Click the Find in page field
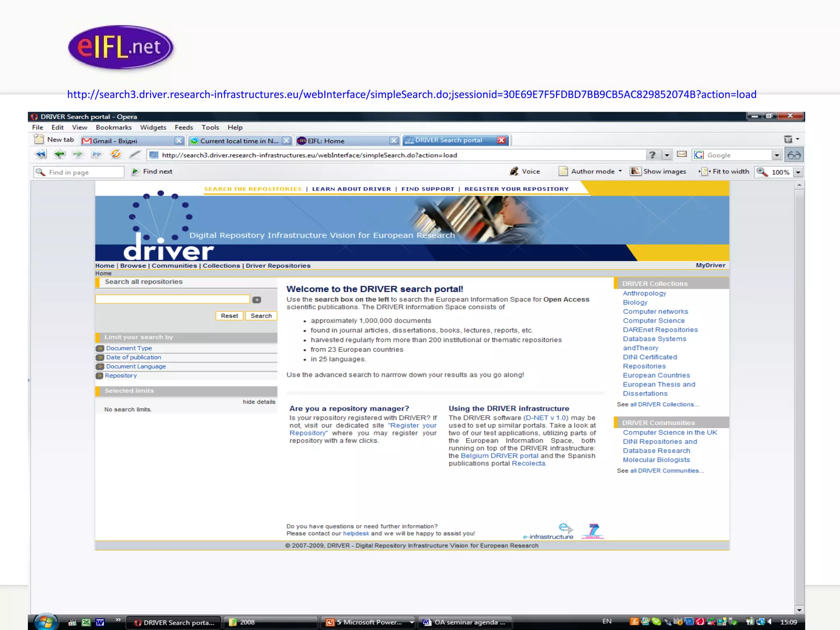The image size is (840, 630). 79,172
